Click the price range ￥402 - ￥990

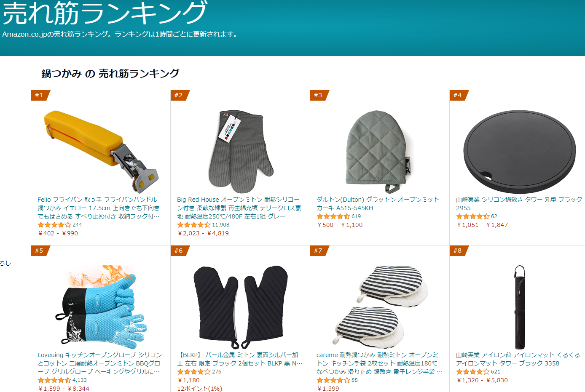pos(58,233)
